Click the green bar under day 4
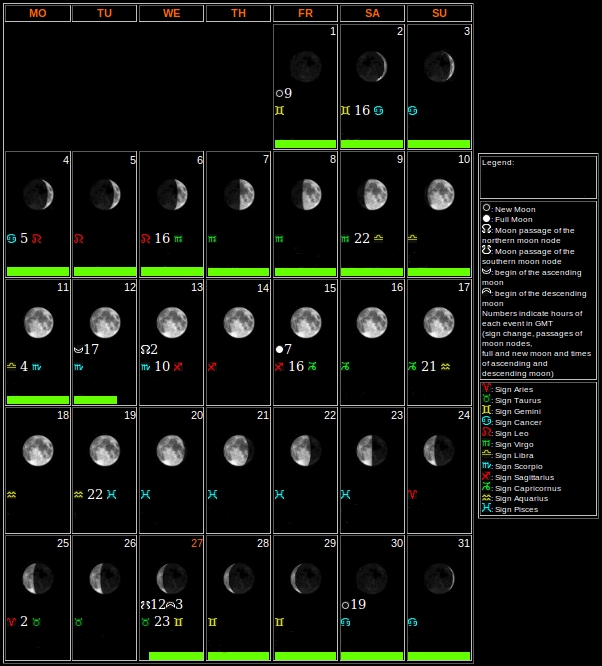The width and height of the screenshot is (602, 666). pos(38,272)
